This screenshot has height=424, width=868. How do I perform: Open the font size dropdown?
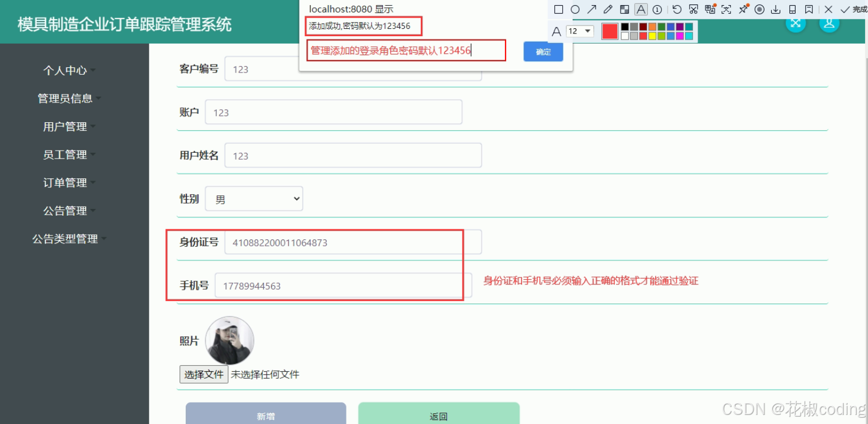pyautogui.click(x=580, y=31)
